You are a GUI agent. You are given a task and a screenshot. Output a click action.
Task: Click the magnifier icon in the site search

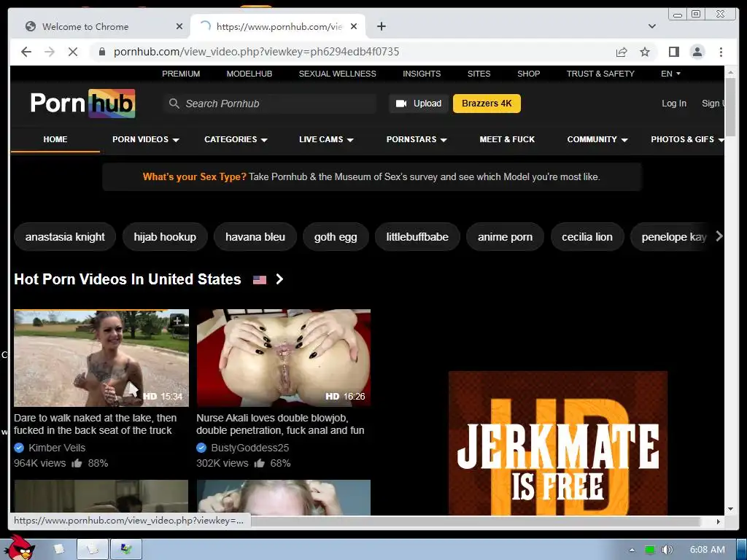tap(174, 104)
